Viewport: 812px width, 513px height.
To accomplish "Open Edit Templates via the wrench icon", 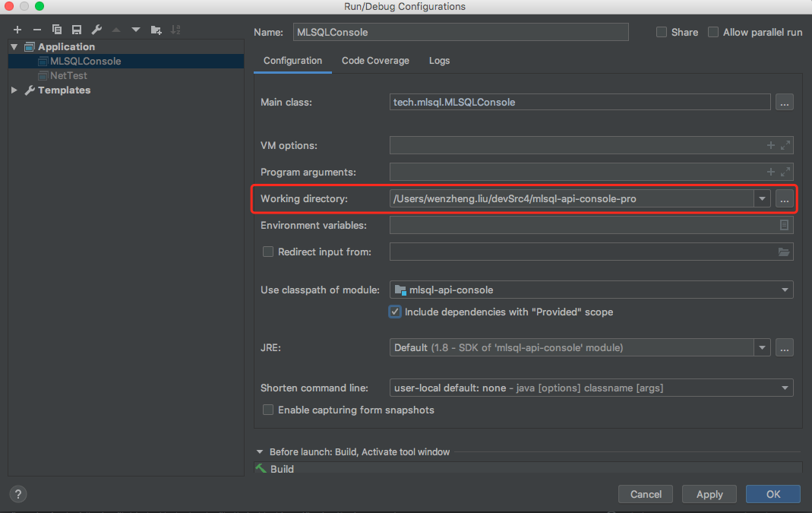I will coord(96,30).
